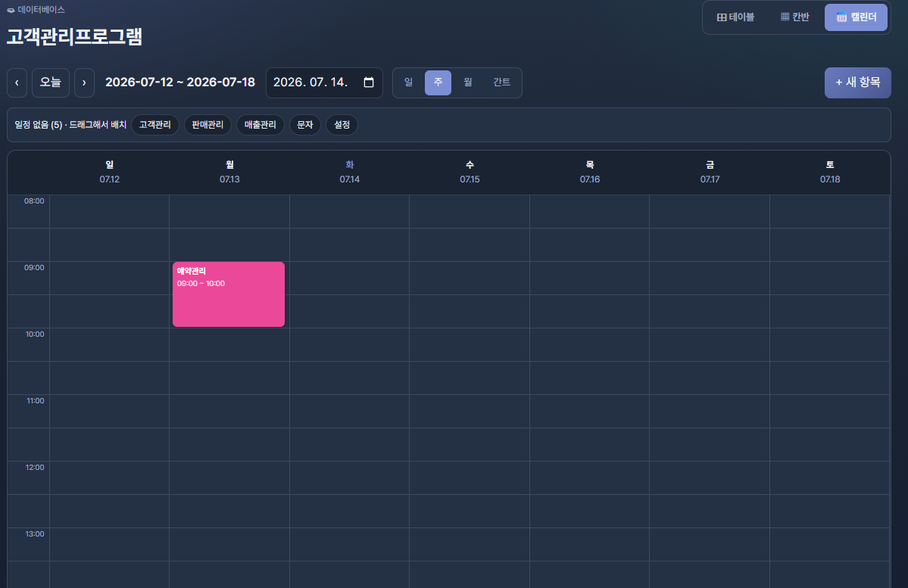The height and width of the screenshot is (588, 908).
Task: Click the 13:00 time label
Action: 35,534
